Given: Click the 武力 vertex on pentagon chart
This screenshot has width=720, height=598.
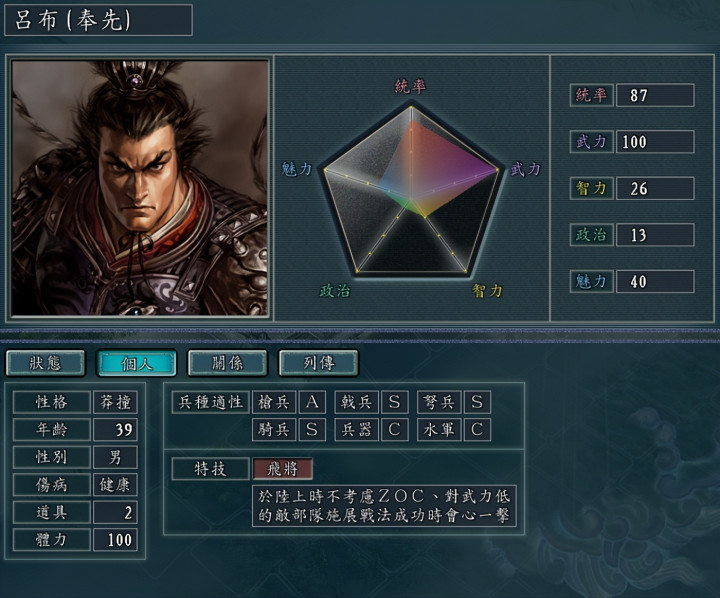Looking at the screenshot, I should (498, 170).
